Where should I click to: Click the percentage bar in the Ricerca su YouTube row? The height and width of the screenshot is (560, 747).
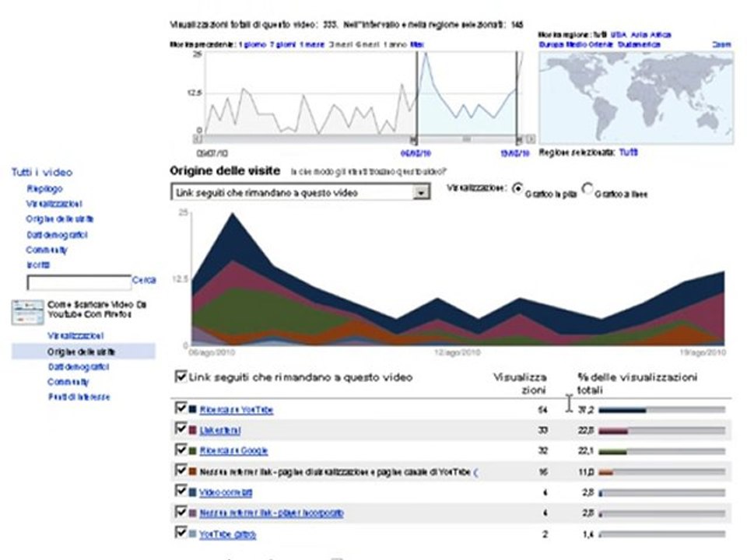tap(661, 410)
